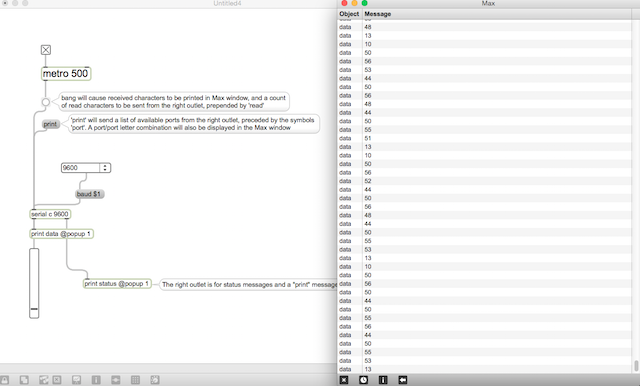Click the 'right outlet is for status' comment
The width and height of the screenshot is (640, 386).
pyautogui.click(x=249, y=284)
